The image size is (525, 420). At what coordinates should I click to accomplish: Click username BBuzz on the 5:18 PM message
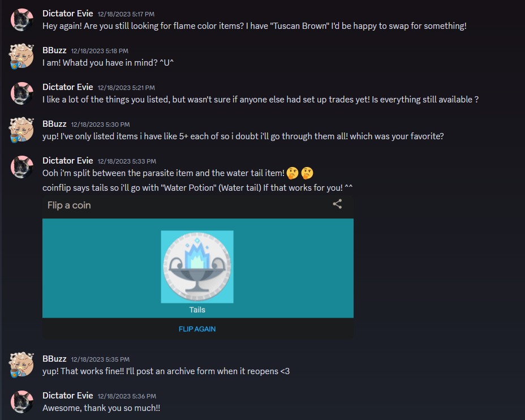point(54,50)
